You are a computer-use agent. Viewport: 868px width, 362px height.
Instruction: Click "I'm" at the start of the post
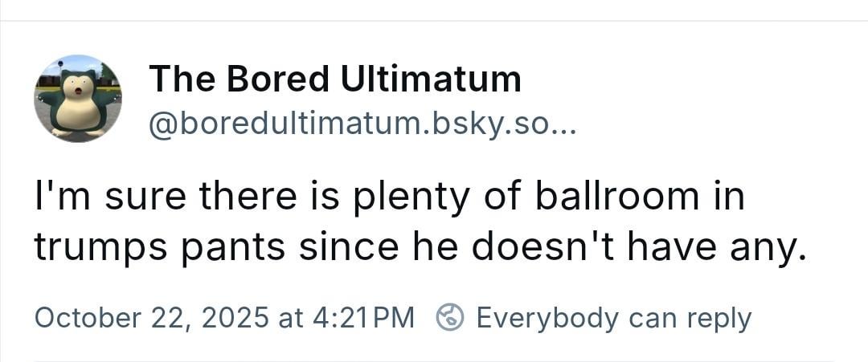click(57, 197)
